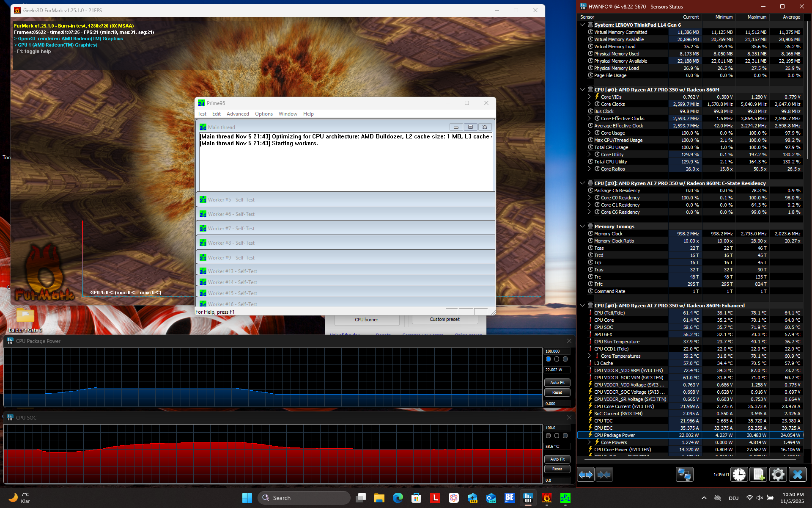
Task: Select third radio button in CPU SOC graph
Action: click(565, 436)
